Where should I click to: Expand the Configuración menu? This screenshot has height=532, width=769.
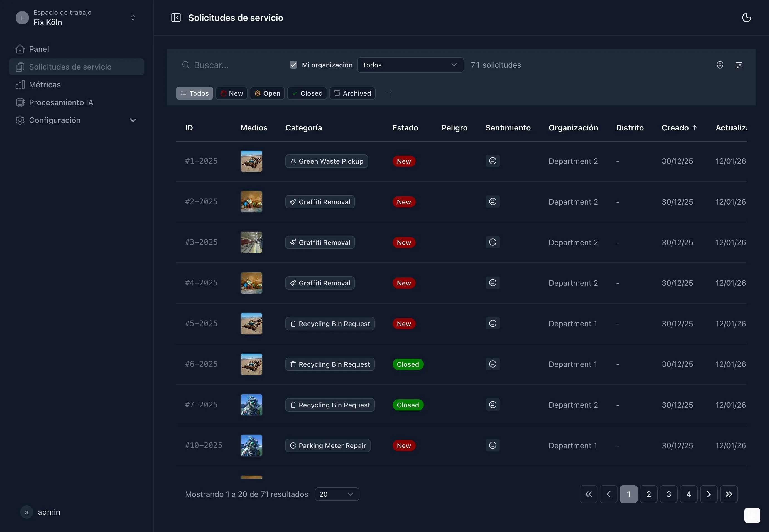[133, 120]
